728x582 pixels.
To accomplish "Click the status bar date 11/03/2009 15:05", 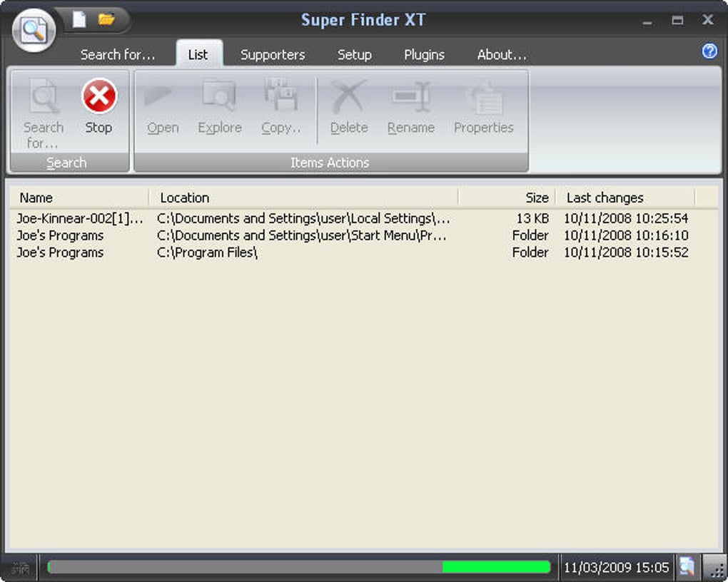I will [x=616, y=567].
